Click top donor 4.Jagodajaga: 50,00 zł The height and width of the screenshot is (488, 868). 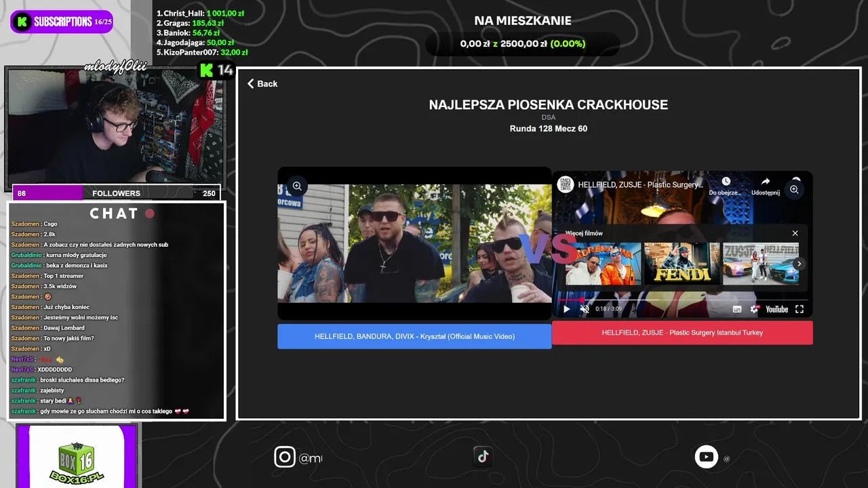pos(197,42)
